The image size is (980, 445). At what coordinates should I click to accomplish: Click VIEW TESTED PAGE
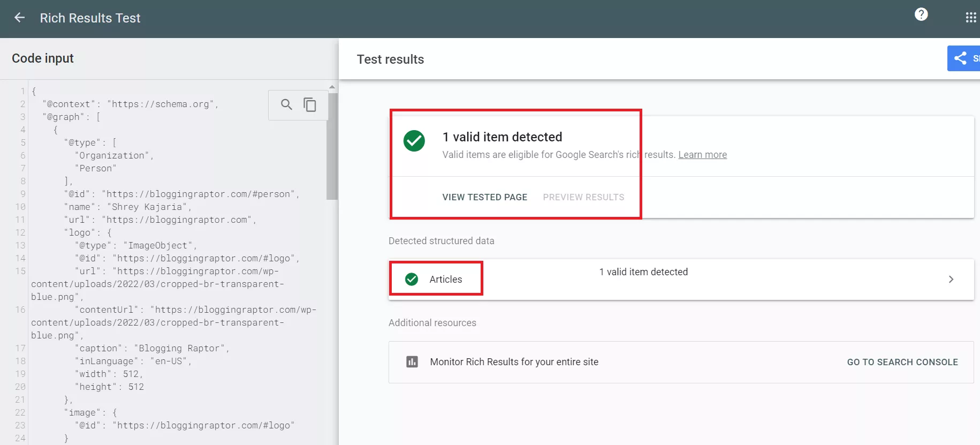(484, 197)
